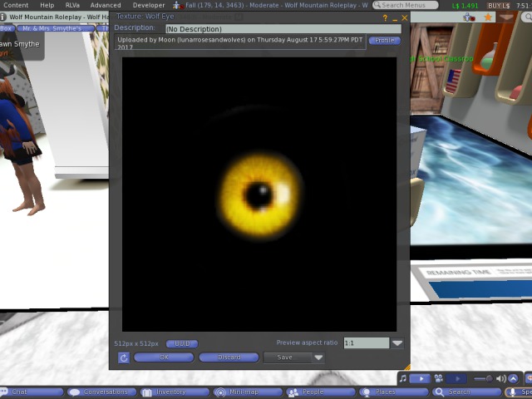Image resolution: width=532 pixels, height=399 pixels.
Task: Copy texture UUID button
Action: pos(182,343)
